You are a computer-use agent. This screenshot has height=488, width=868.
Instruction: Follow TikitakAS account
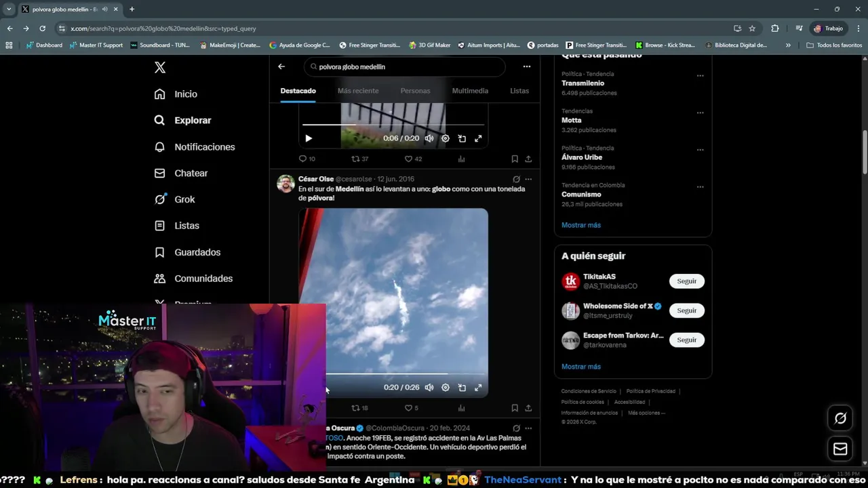coord(687,281)
